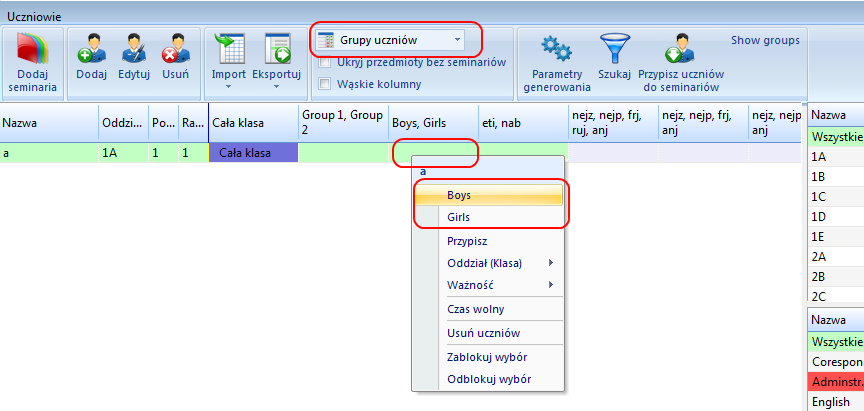Click the Ra... column header
The height and width of the screenshot is (411, 864).
[193, 123]
